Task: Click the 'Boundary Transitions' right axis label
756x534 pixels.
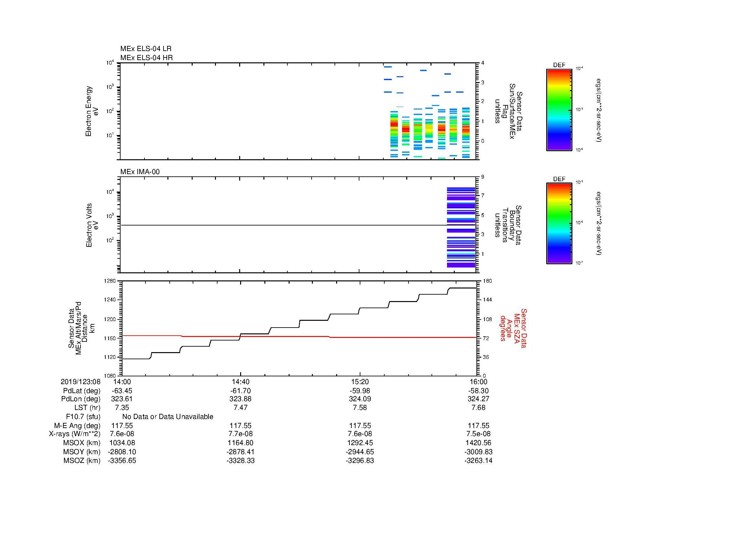Action: (508, 225)
